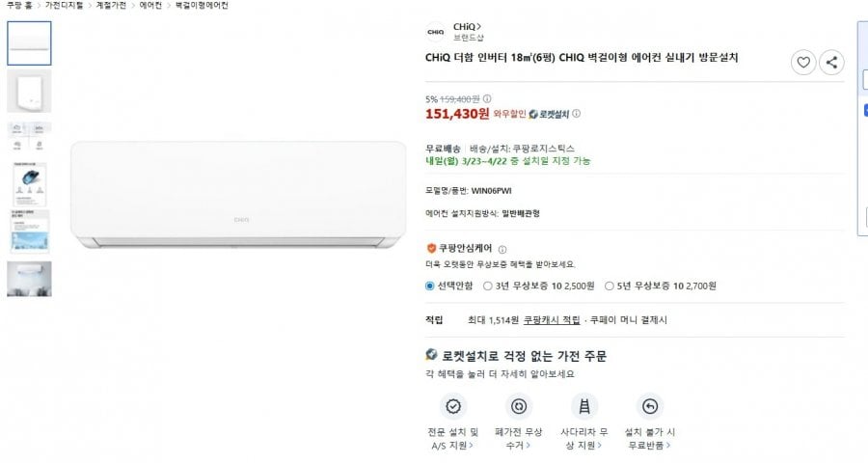Open 사다리차 무상 지원 ladder icon
Viewport: 868px width, 463px height.
click(x=583, y=405)
